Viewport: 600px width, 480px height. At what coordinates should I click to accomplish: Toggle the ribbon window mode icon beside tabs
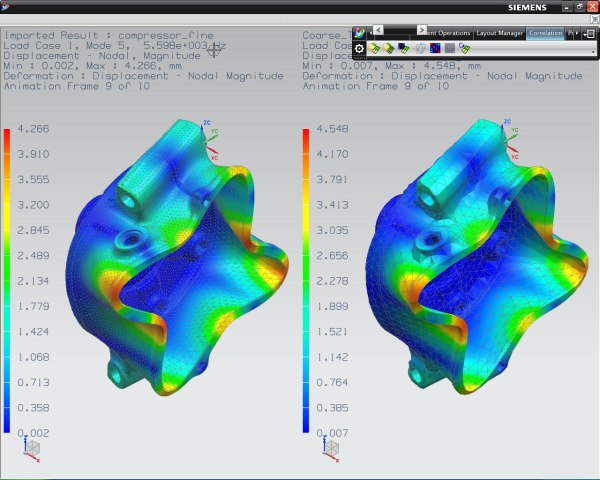589,33
